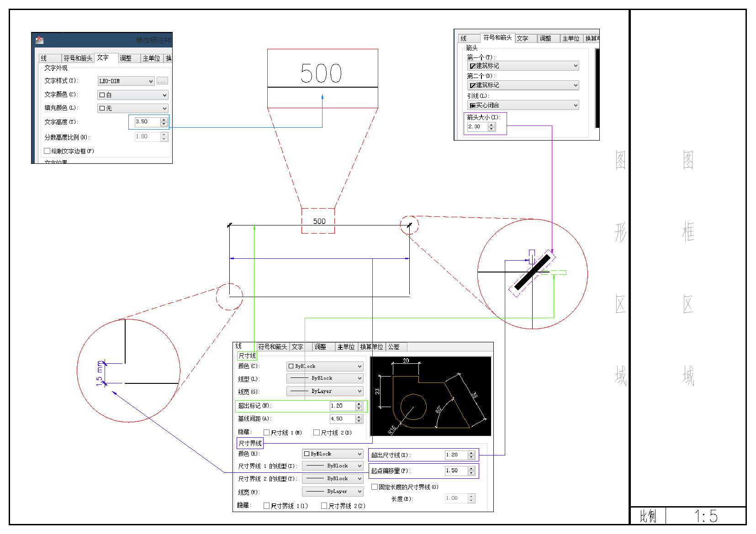Raise 超出标记 value with the up arrow
Viewport: 756px width, 534px height.
point(359,403)
